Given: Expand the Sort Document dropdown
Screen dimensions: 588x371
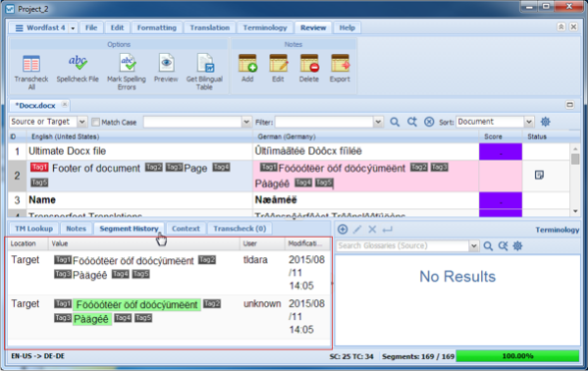Looking at the screenshot, I should [x=529, y=122].
